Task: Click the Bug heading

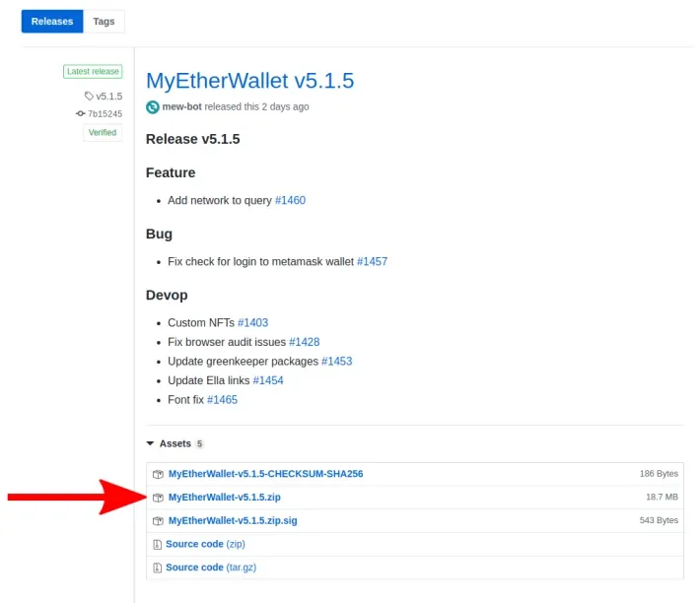Action: tap(159, 234)
